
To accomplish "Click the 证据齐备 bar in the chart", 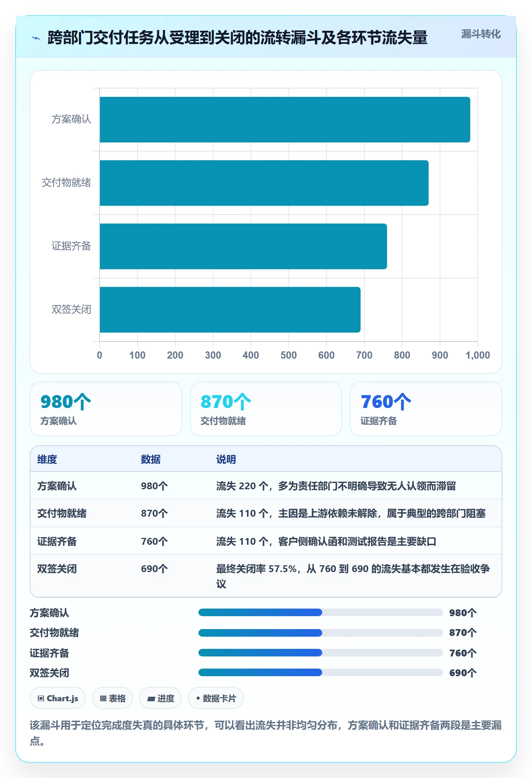I will [243, 247].
